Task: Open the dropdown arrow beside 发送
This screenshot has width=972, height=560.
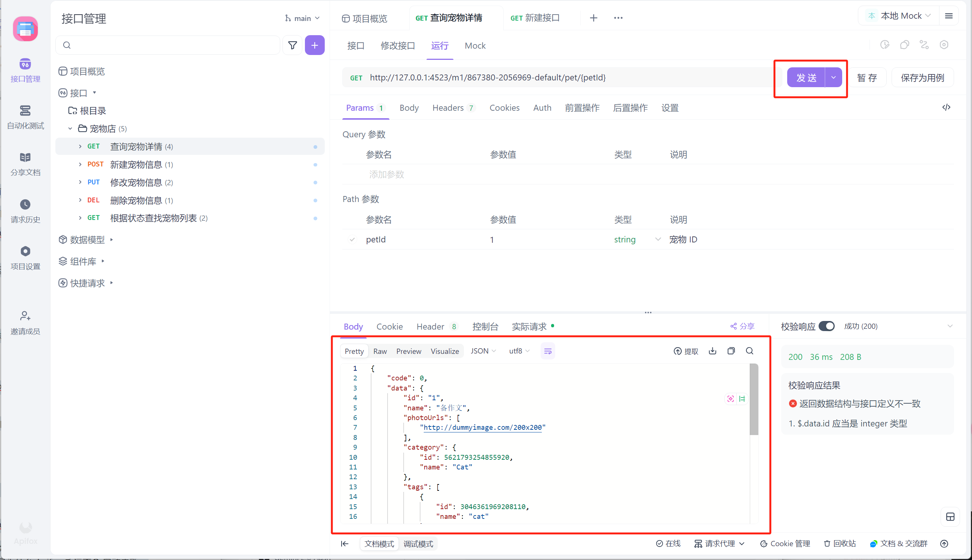Action: click(x=833, y=77)
